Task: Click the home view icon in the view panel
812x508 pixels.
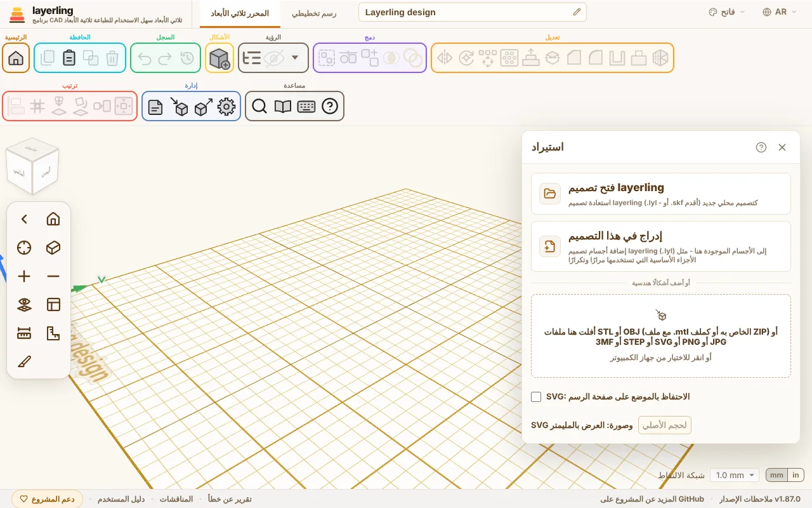Action: click(53, 219)
